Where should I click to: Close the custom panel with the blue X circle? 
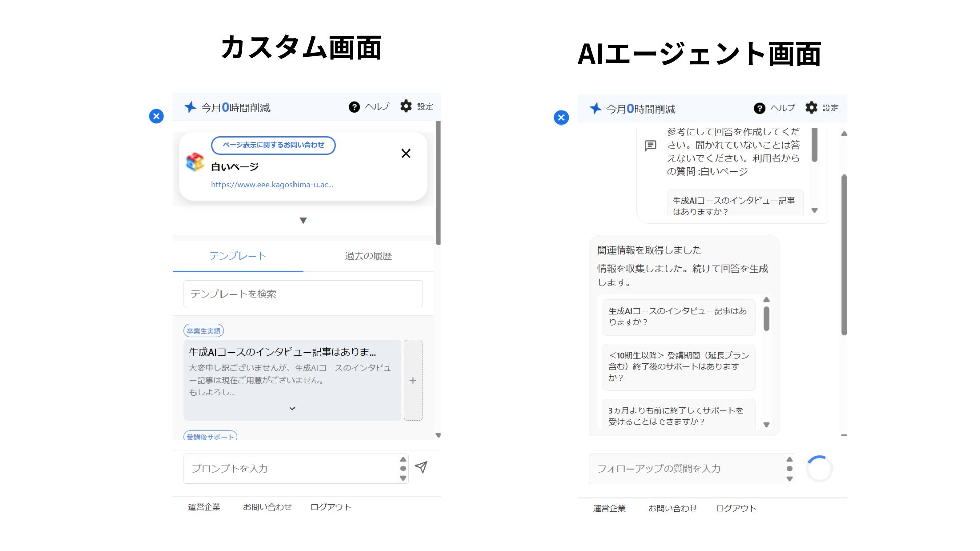[156, 116]
